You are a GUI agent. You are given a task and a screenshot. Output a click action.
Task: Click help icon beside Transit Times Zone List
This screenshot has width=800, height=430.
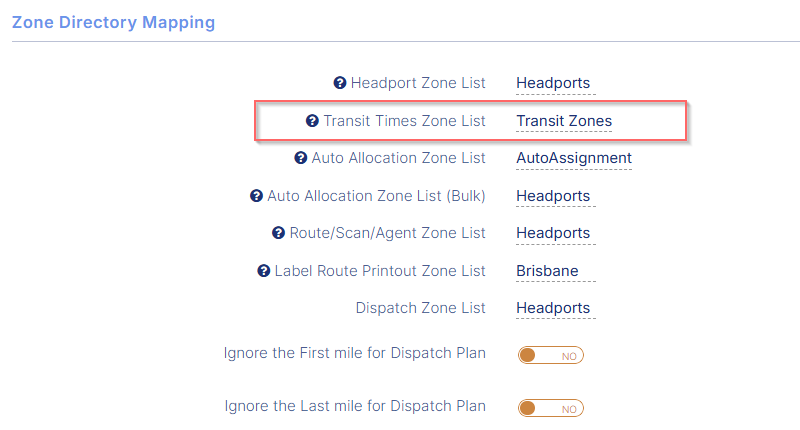[313, 121]
